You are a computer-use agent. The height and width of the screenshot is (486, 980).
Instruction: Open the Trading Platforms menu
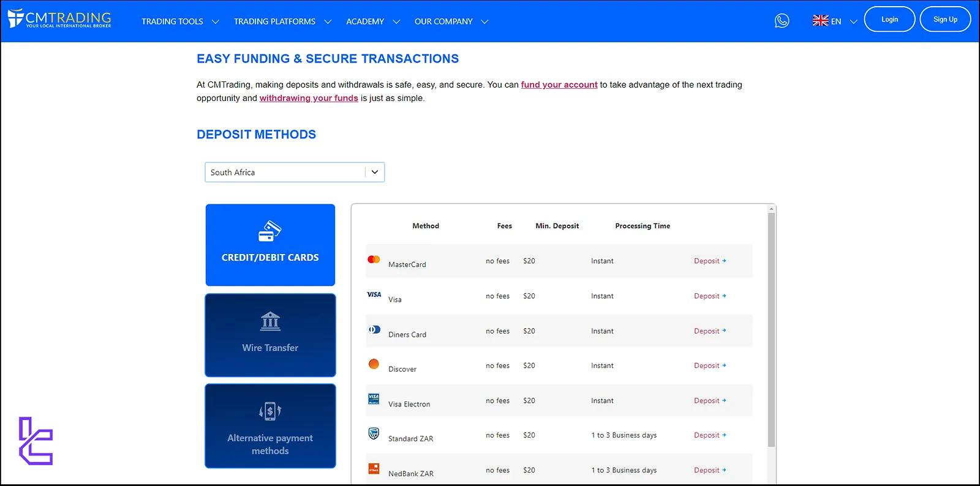(274, 21)
